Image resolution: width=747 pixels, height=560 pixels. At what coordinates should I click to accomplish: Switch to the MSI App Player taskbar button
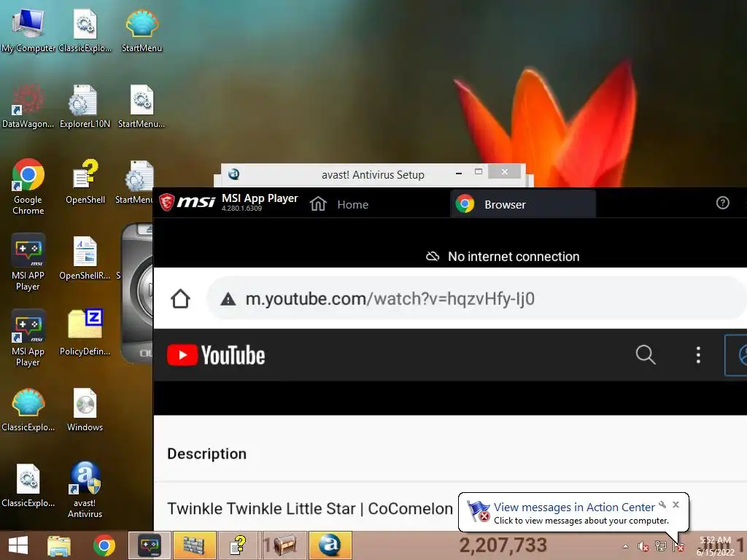(x=149, y=545)
